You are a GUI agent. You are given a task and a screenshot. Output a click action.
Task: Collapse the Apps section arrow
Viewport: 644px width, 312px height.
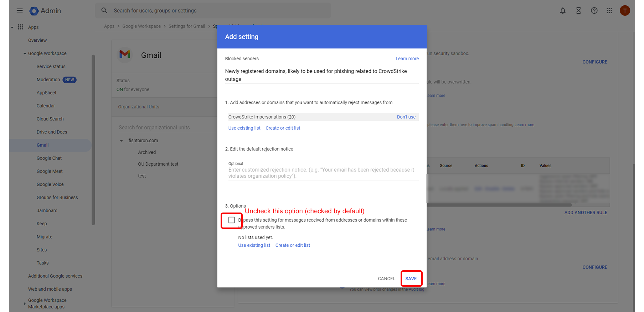(12, 27)
